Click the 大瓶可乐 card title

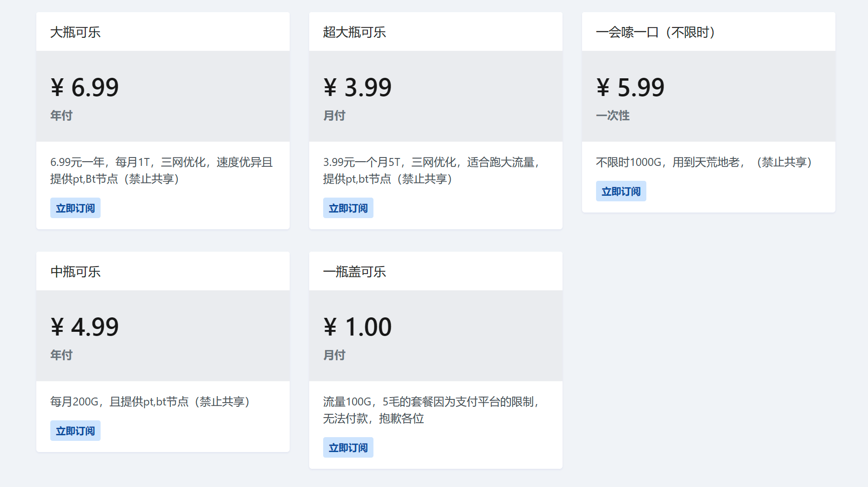(75, 32)
